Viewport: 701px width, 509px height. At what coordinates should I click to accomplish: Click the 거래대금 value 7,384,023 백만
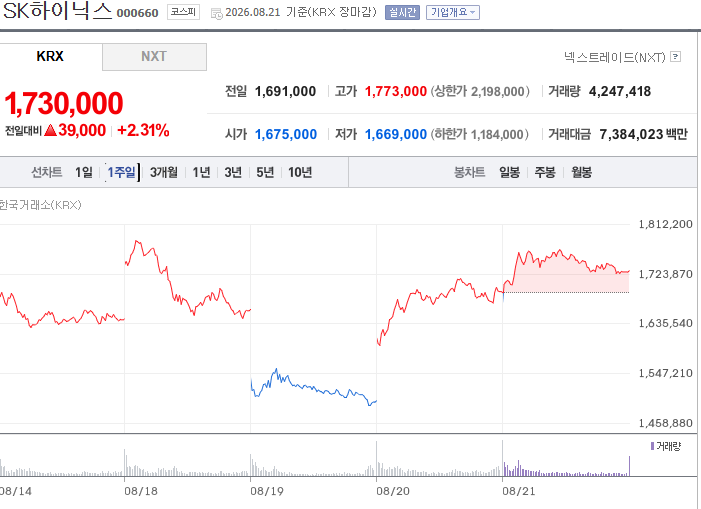click(643, 135)
